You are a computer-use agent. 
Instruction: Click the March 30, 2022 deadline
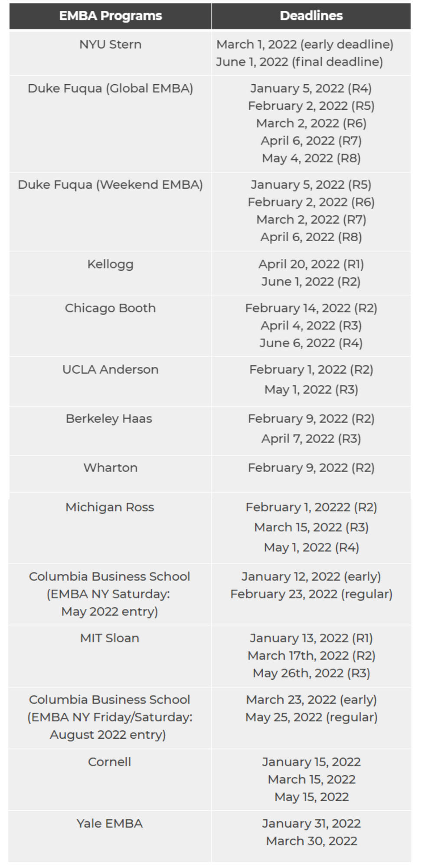(x=311, y=841)
